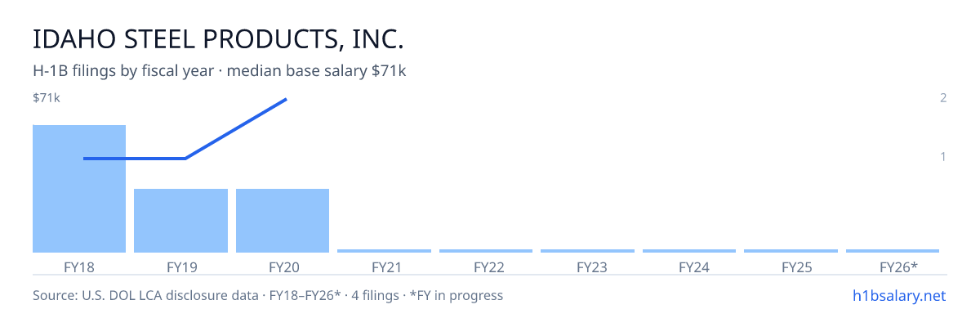980x327 pixels.
Task: Click the FY22 bar
Action: point(486,251)
